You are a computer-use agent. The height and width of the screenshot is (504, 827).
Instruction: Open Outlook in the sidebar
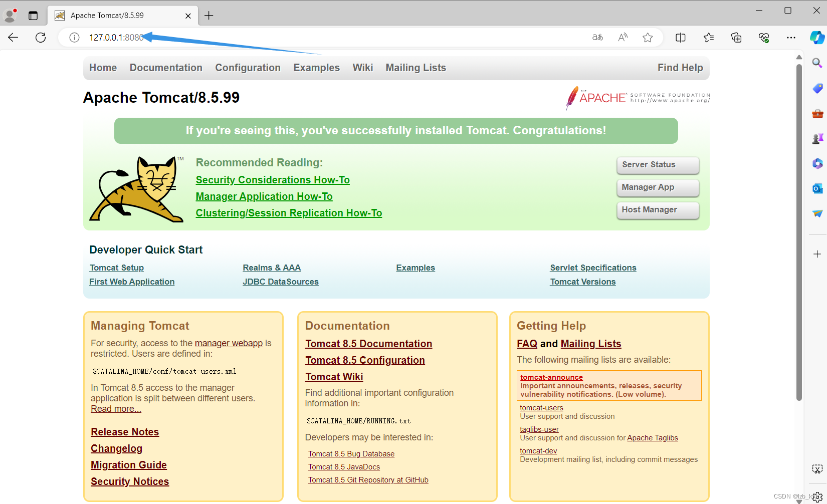(817, 188)
